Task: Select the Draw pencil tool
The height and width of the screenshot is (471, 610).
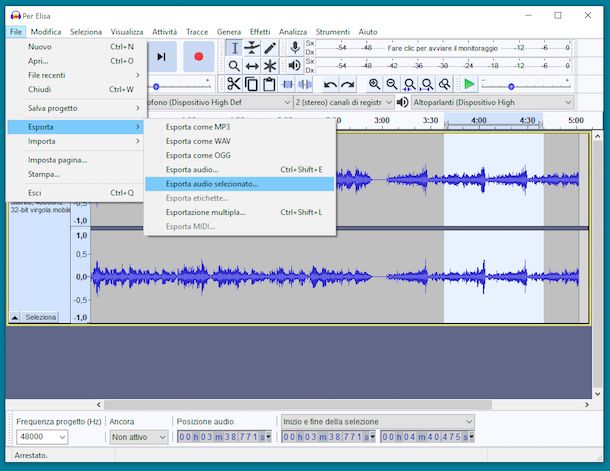Action: pos(270,48)
